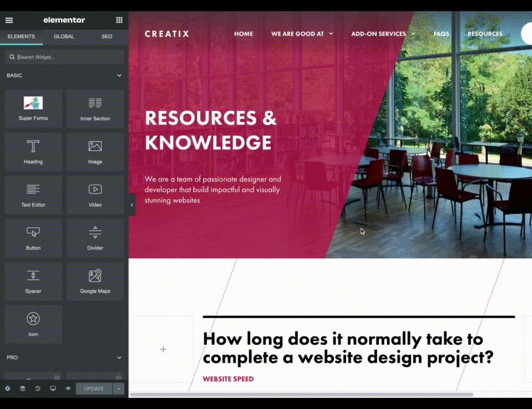Open page settings gear icon
The width and height of the screenshot is (532, 409).
[7, 389]
